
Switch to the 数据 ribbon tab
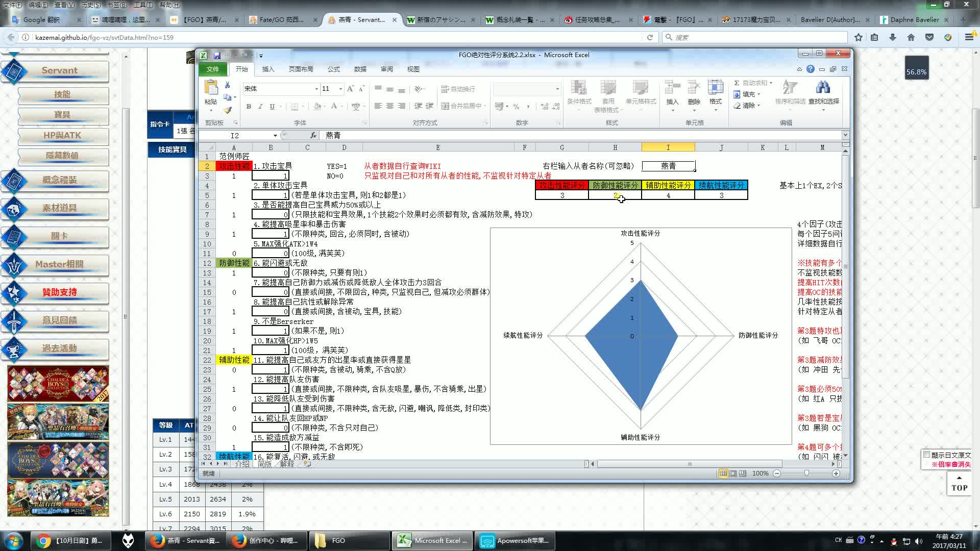(360, 69)
